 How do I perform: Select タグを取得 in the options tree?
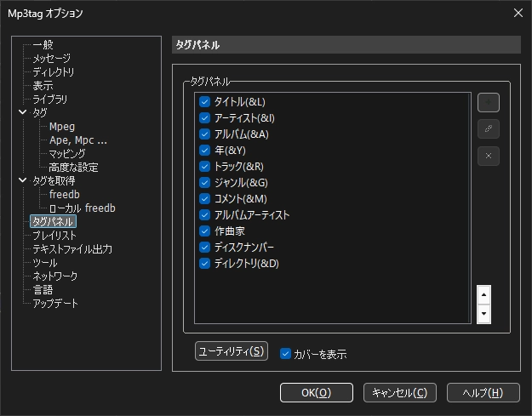click(54, 180)
